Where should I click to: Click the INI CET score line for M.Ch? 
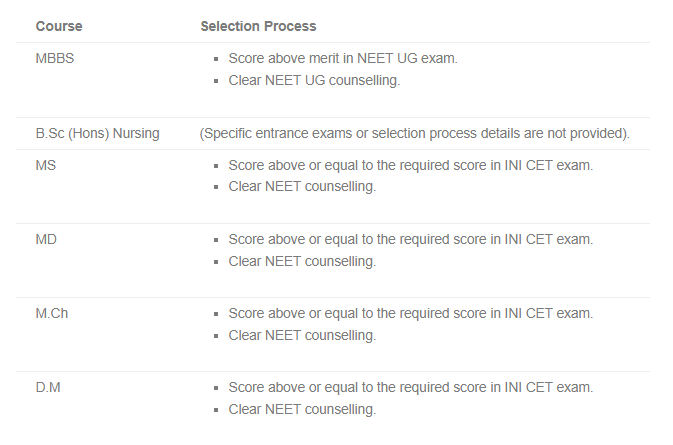[410, 313]
